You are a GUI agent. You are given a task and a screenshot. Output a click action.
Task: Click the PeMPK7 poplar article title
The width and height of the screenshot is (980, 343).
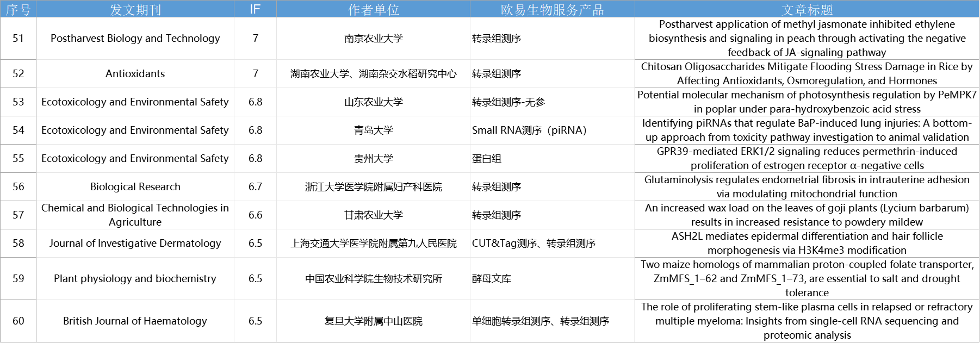(807, 102)
